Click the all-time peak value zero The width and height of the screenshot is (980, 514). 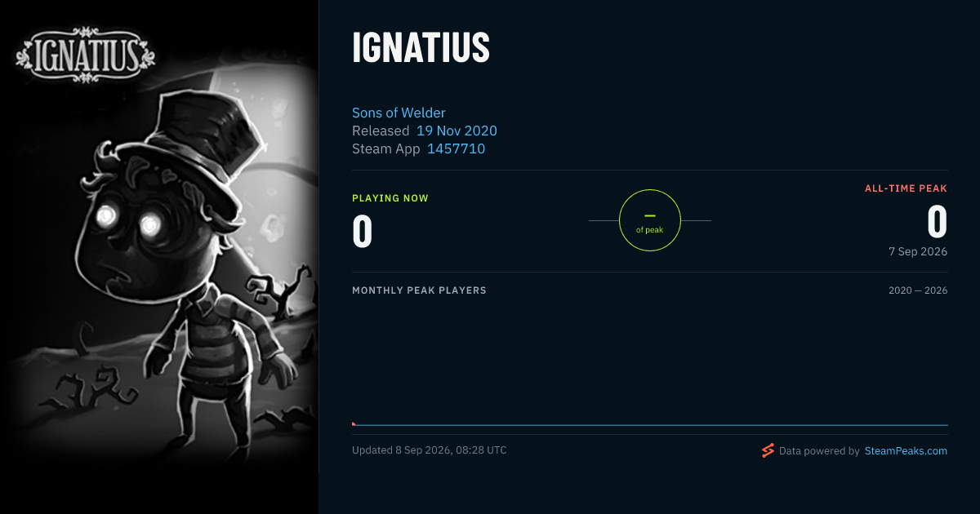(937, 222)
